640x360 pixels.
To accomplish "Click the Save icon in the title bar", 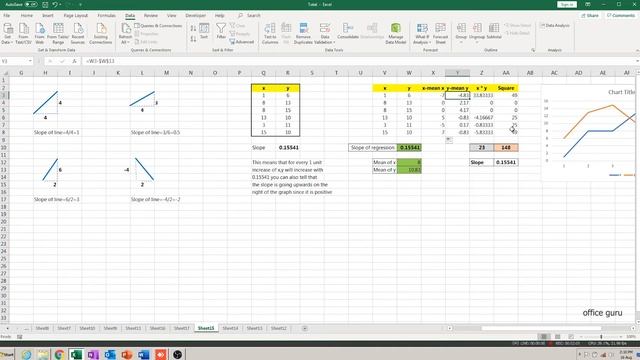I will click(45, 4).
